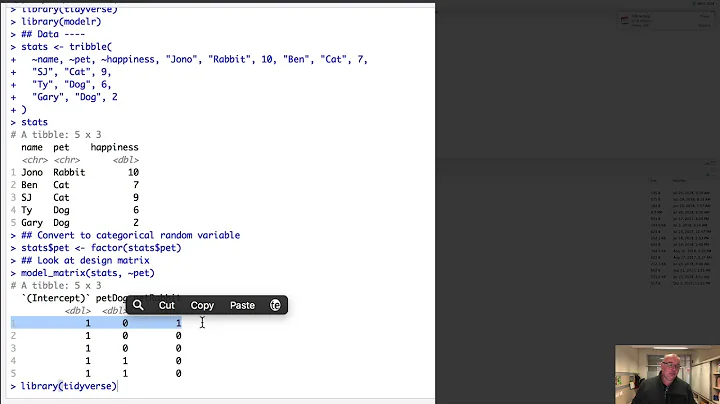Click the happiness value 10

(x=133, y=173)
